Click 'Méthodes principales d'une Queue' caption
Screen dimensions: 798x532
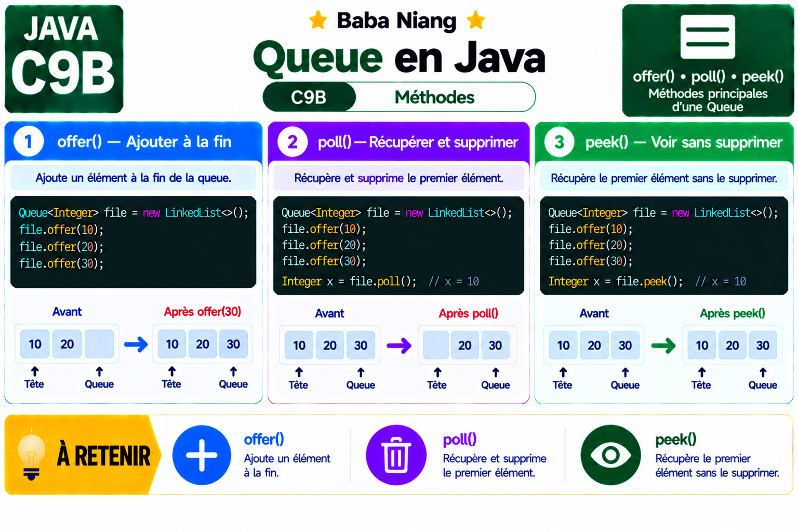(x=708, y=100)
